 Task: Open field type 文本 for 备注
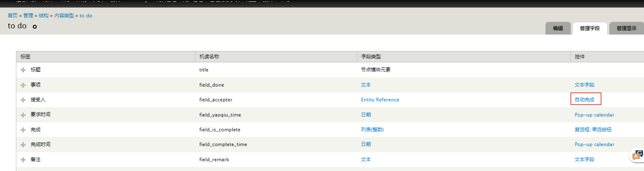pyautogui.click(x=366, y=159)
